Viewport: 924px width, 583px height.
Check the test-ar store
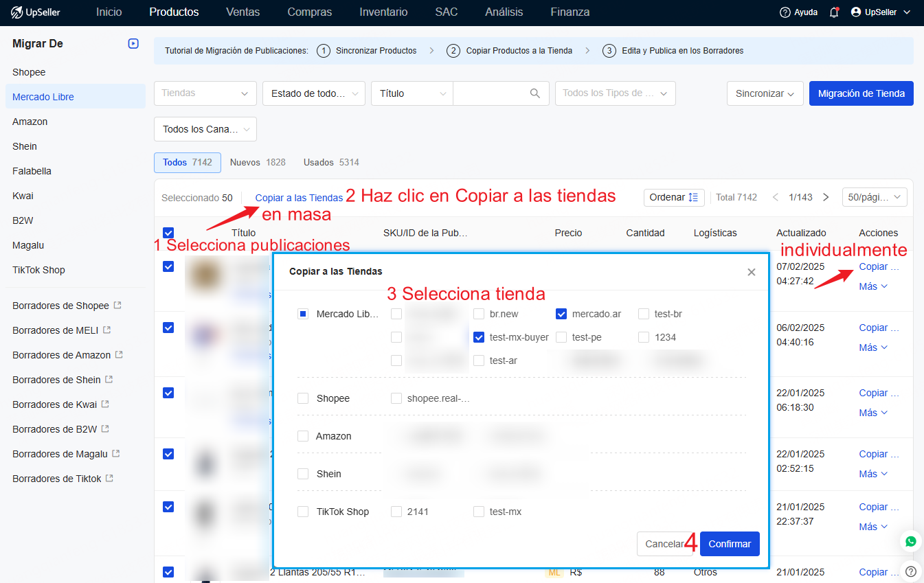(479, 361)
